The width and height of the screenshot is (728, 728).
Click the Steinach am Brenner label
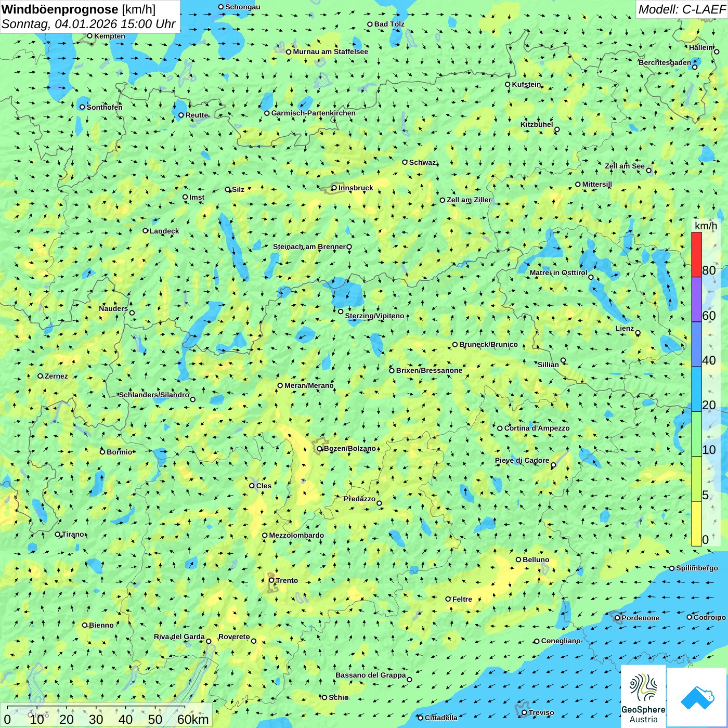tap(309, 246)
